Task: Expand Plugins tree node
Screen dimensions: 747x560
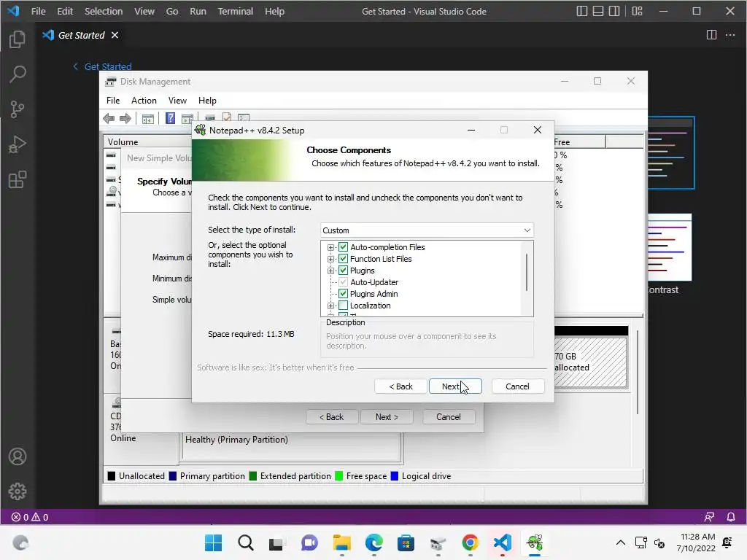Action: pyautogui.click(x=330, y=271)
